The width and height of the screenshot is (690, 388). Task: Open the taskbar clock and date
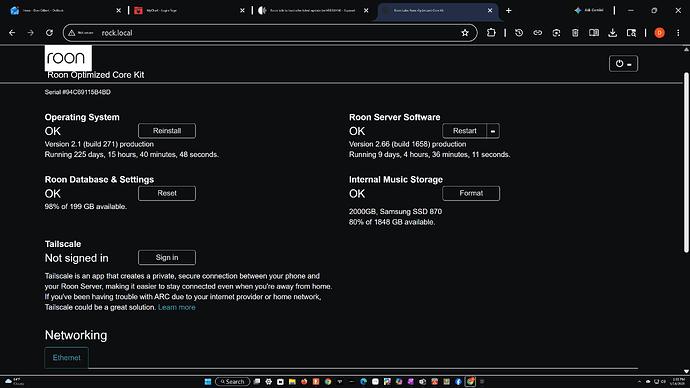pos(679,381)
